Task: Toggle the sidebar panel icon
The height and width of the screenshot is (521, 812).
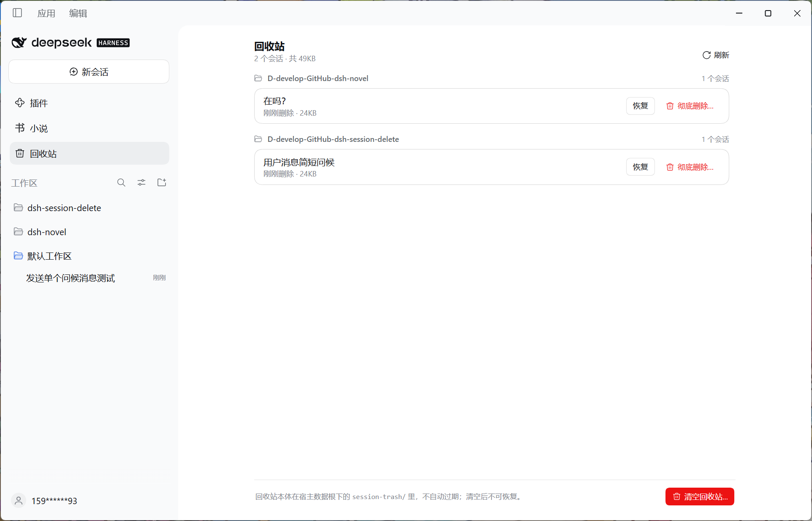Action: (x=17, y=13)
